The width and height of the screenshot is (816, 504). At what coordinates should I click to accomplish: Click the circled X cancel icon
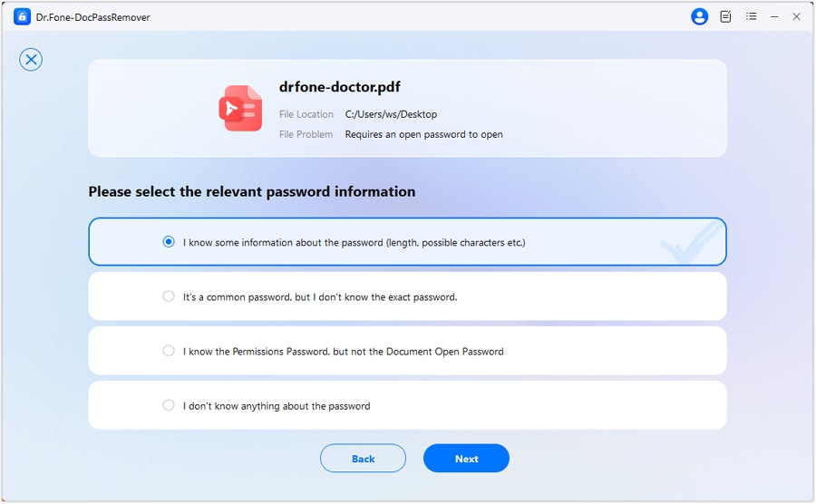(31, 60)
